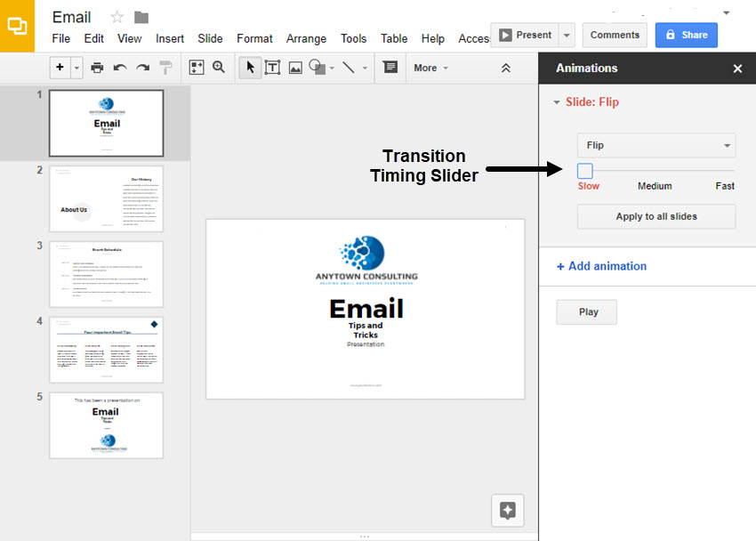Click the Email title on the slide

click(366, 309)
